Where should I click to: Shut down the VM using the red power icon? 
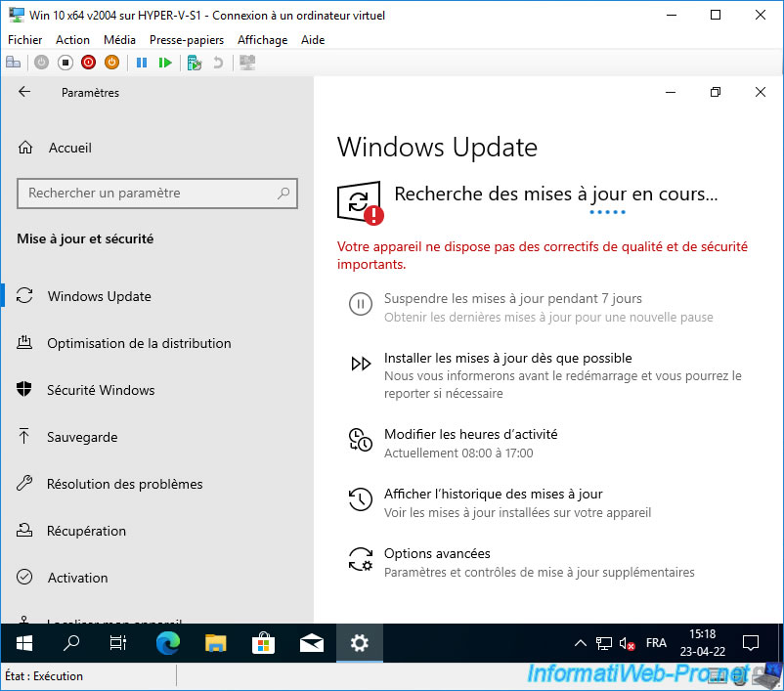coord(89,63)
